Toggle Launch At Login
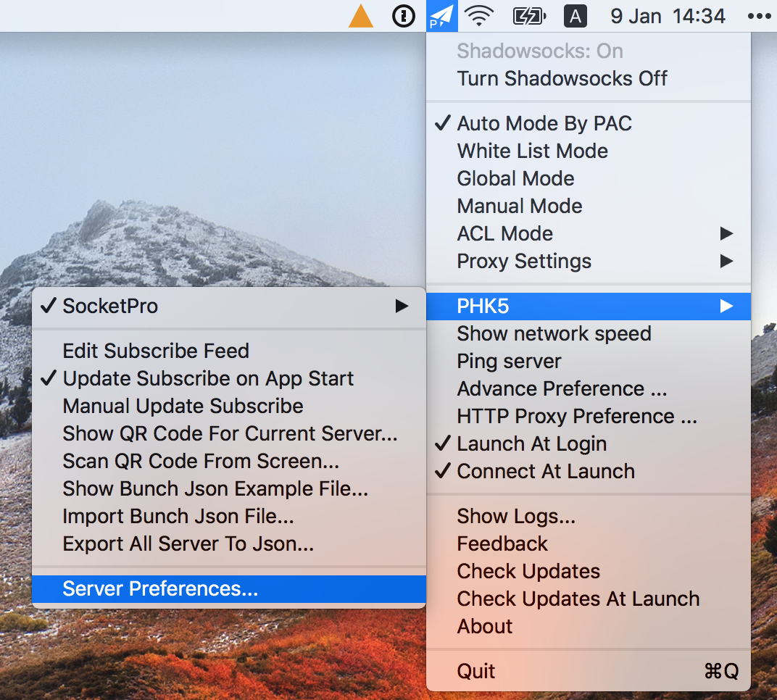 (x=589, y=444)
